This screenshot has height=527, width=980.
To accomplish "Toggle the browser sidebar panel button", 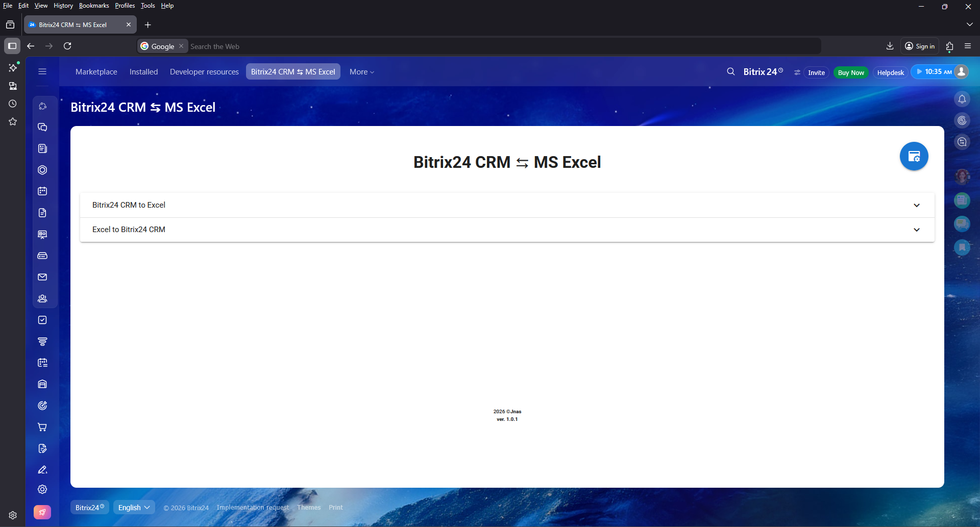I will 12,46.
